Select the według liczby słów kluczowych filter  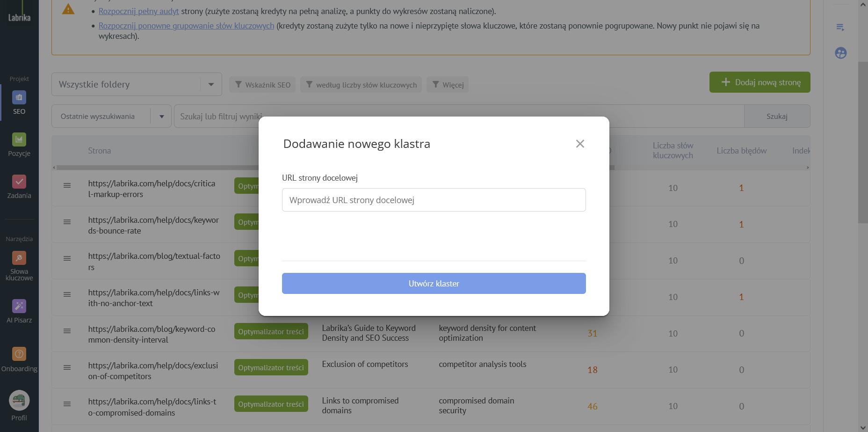click(361, 85)
